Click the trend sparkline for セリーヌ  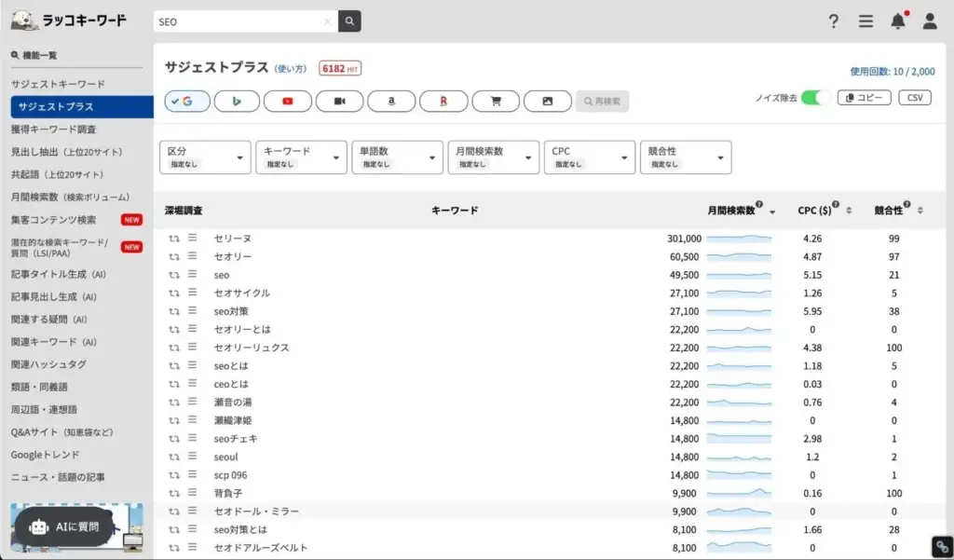coord(739,239)
